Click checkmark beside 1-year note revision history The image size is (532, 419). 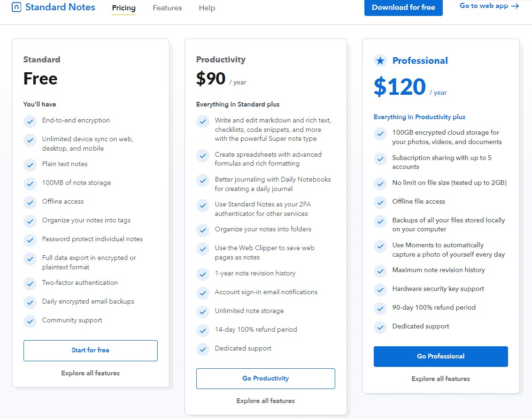[203, 274]
